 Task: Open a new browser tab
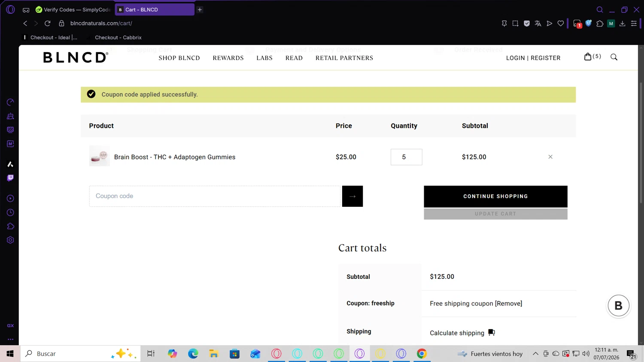[x=200, y=9]
